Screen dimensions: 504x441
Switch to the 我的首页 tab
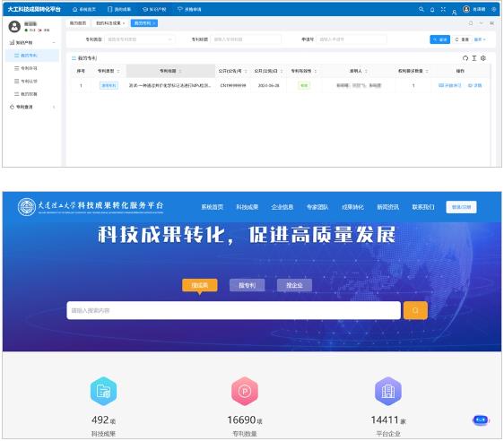click(x=78, y=23)
